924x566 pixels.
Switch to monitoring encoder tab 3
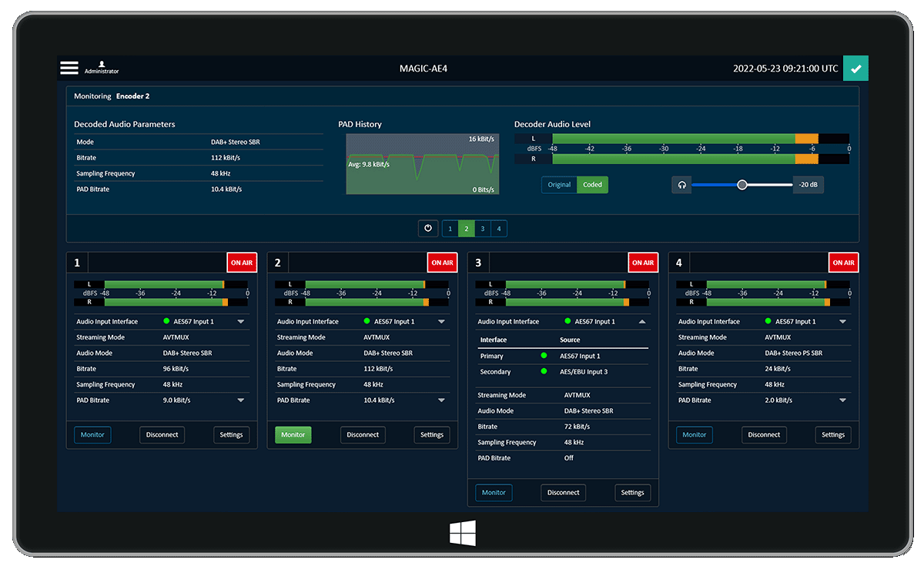pos(482,229)
